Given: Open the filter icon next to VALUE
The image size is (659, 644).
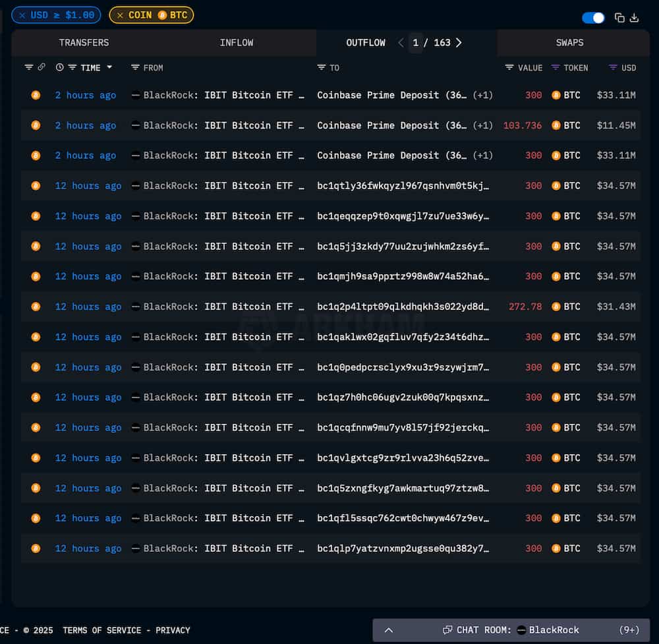Looking at the screenshot, I should 509,67.
